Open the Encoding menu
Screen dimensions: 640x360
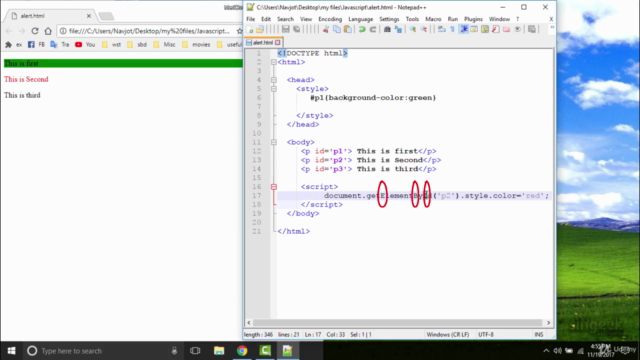[x=330, y=19]
